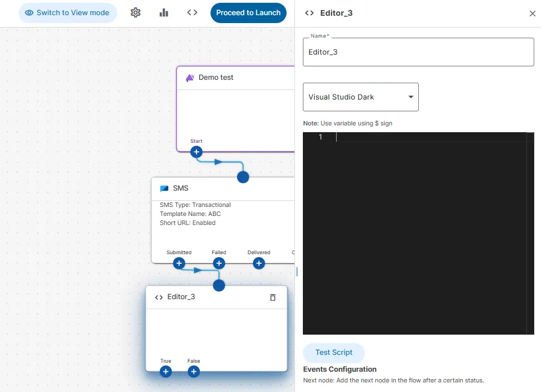Click the Editor_3 panel title text
Viewport: 541px width, 392px height.
[x=336, y=13]
